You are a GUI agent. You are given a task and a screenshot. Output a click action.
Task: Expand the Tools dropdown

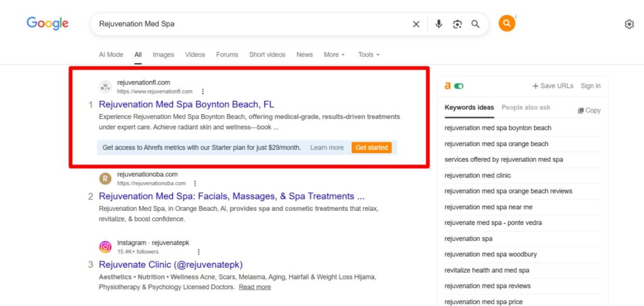(369, 55)
